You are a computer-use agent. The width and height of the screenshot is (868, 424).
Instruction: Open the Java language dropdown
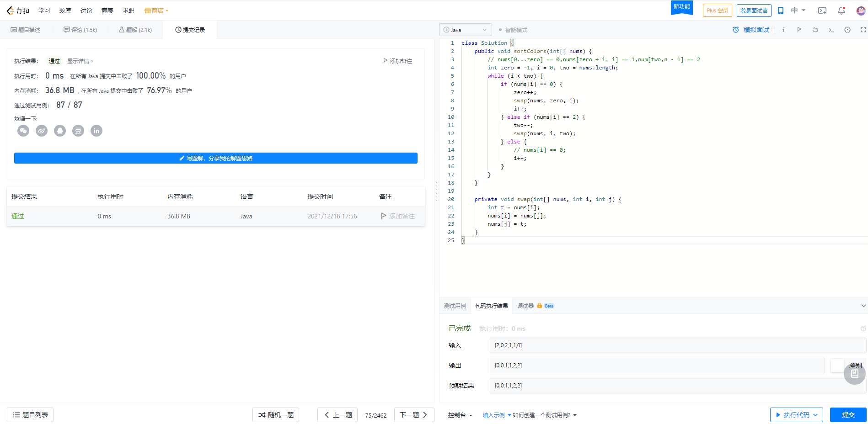(466, 30)
